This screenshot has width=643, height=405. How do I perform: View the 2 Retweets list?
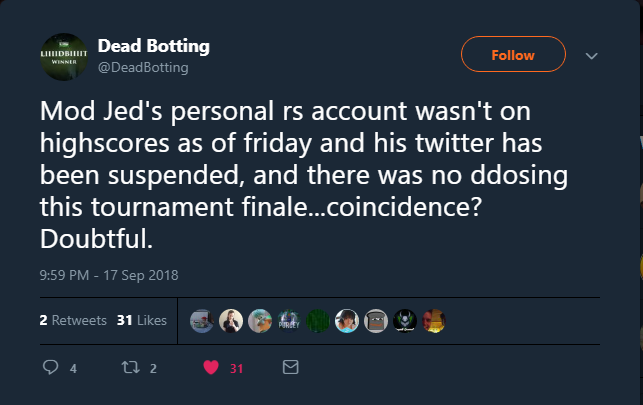(72, 321)
